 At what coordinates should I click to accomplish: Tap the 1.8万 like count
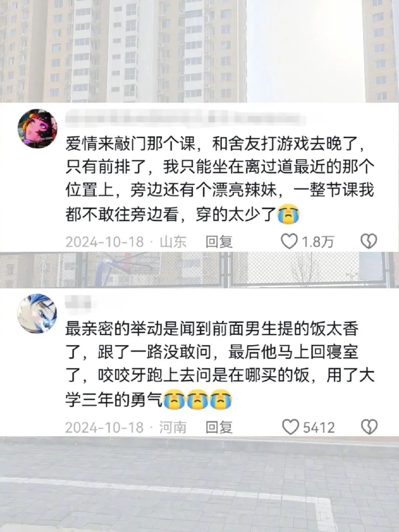318,242
